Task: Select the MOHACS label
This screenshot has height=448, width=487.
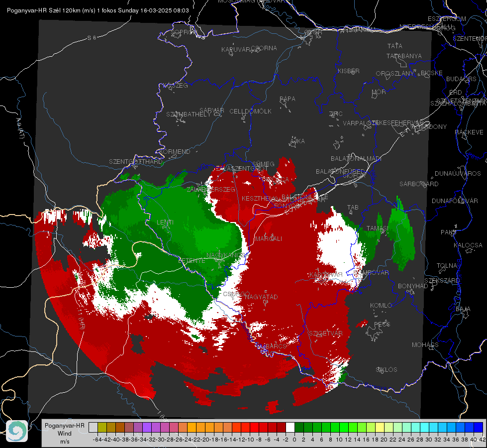Action: (x=425, y=345)
